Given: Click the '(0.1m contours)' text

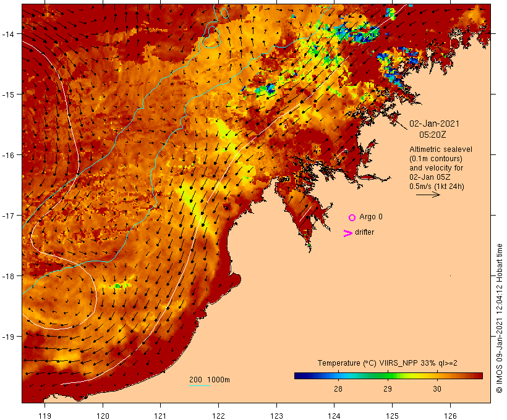Looking at the screenshot, I should point(436,159).
